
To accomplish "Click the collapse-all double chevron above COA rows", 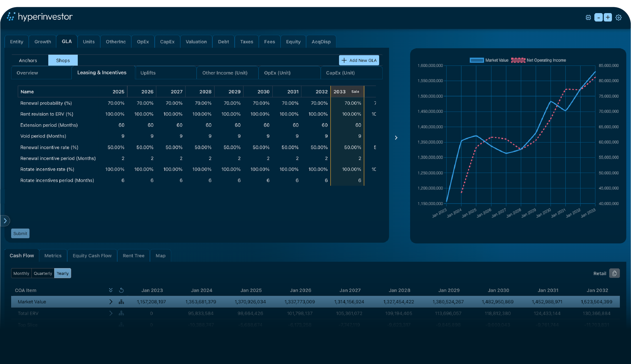I will [111, 290].
